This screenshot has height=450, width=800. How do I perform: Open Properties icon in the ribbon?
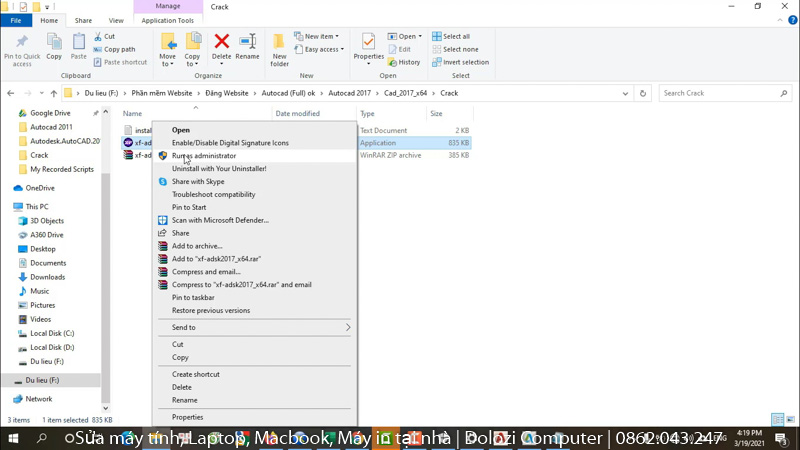[368, 45]
